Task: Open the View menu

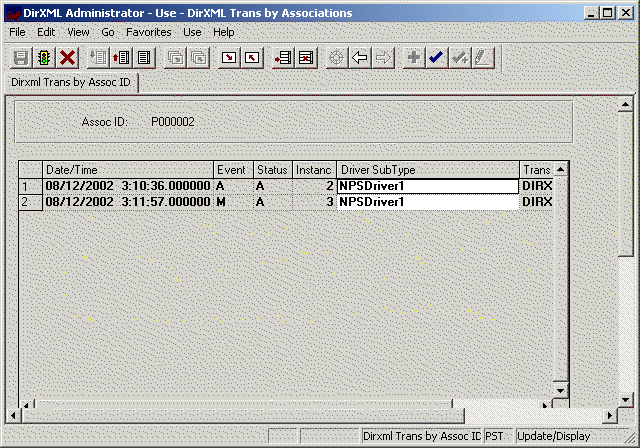Action: pyautogui.click(x=78, y=32)
